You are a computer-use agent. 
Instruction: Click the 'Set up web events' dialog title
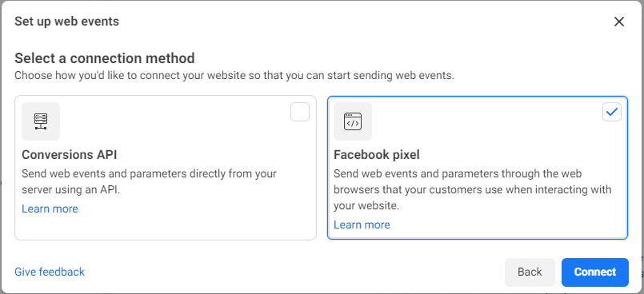pyautogui.click(x=67, y=22)
